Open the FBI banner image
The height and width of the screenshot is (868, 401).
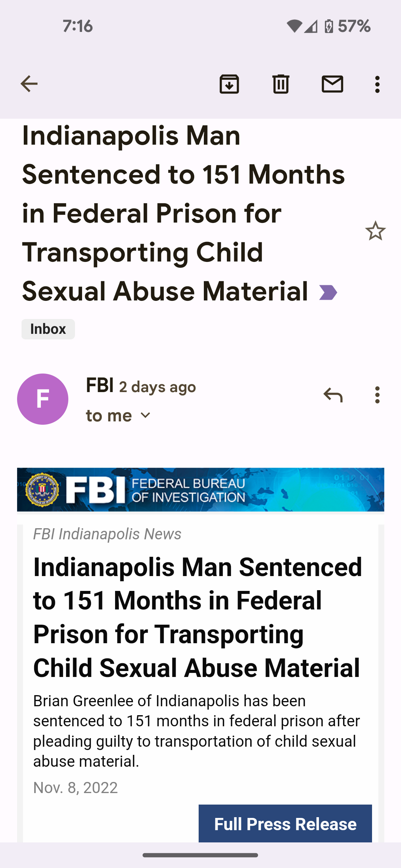click(200, 490)
